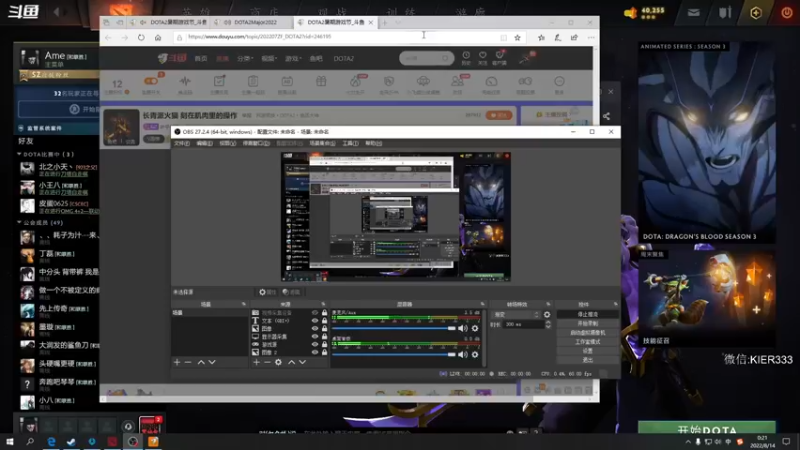Toggle visibility of the Image 2 source
The height and width of the screenshot is (450, 800).
pos(315,353)
